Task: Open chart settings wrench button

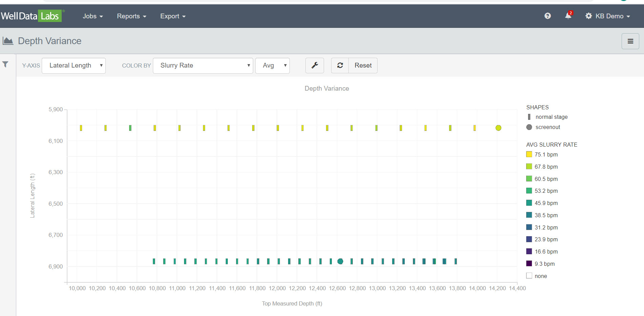Action: pos(315,66)
